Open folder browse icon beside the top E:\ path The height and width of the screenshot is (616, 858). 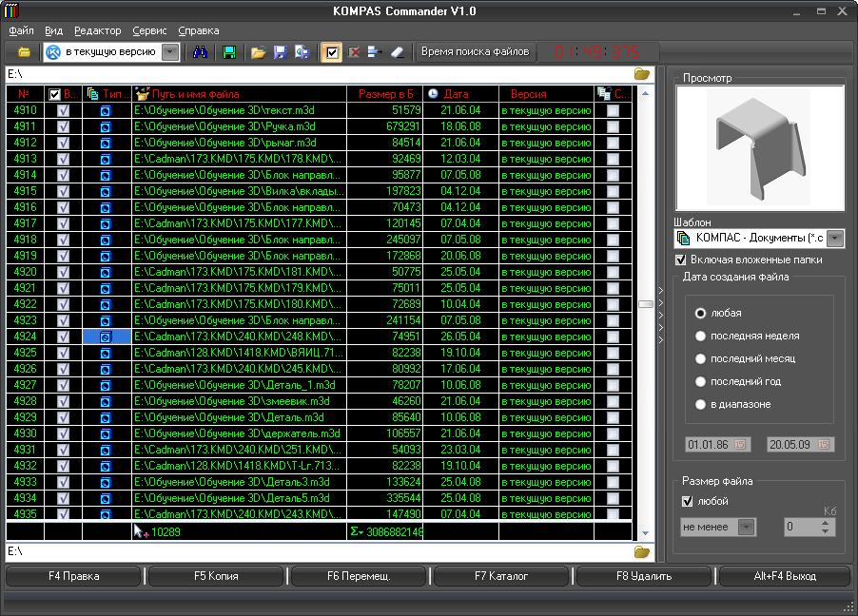click(642, 74)
